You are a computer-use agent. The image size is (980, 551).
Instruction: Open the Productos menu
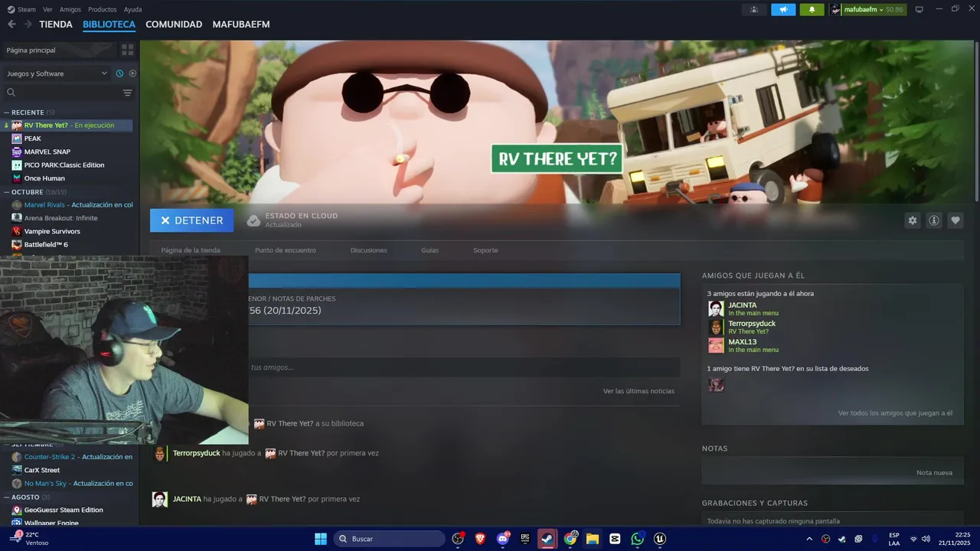[x=103, y=9]
